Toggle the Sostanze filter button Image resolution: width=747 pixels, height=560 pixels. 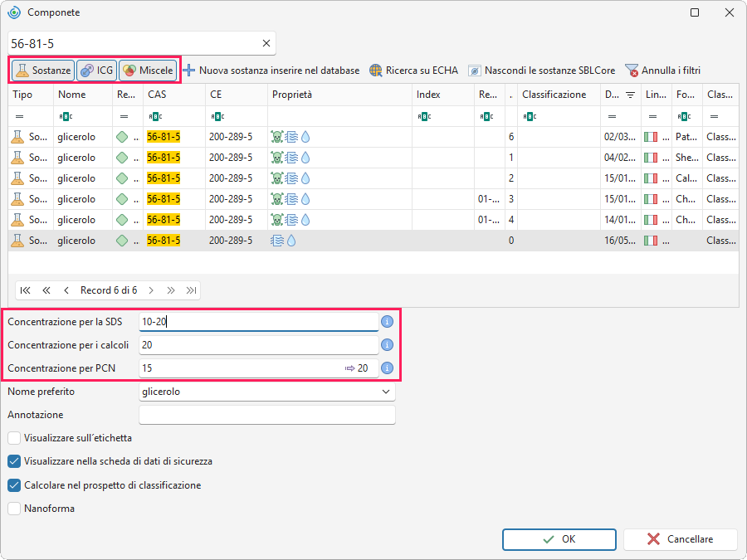(43, 71)
